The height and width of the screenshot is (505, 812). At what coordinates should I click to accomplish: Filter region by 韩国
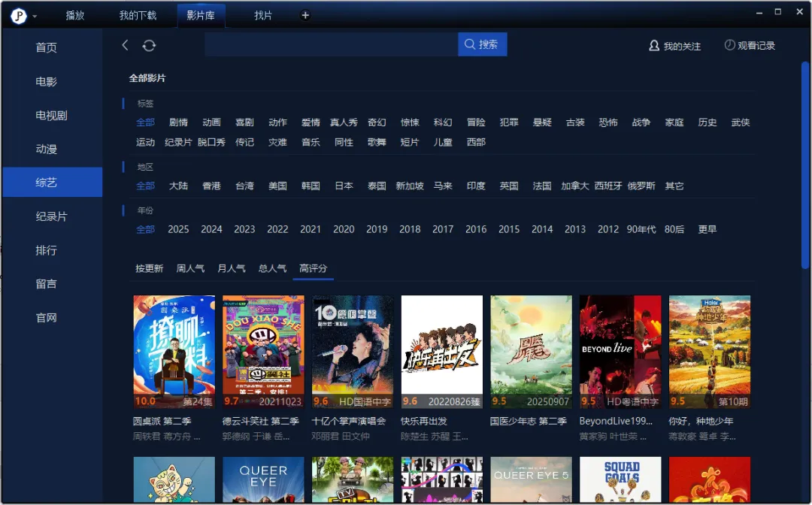(x=311, y=186)
